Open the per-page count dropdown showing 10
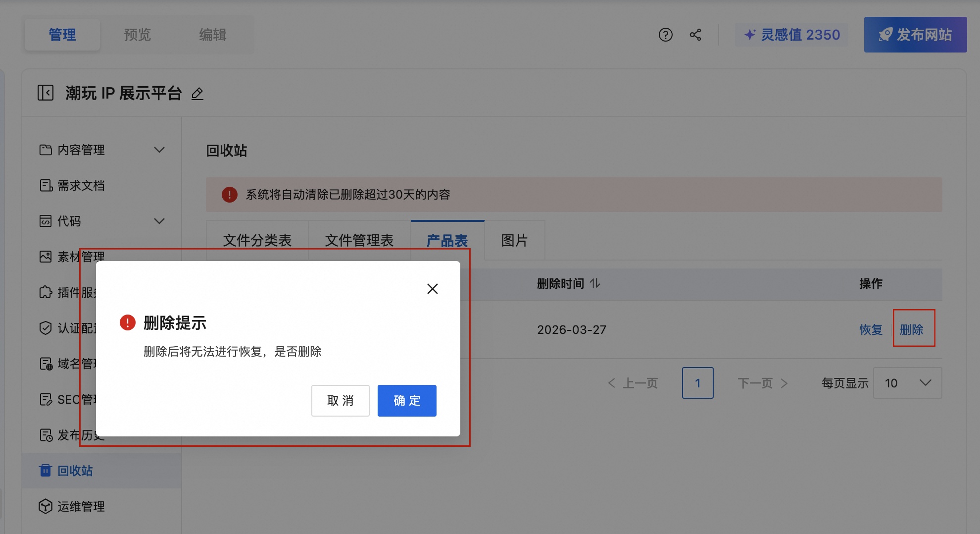This screenshot has height=534, width=980. [907, 382]
